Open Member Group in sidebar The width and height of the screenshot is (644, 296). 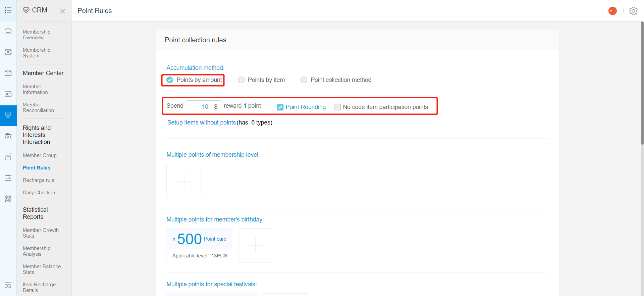pyautogui.click(x=40, y=155)
